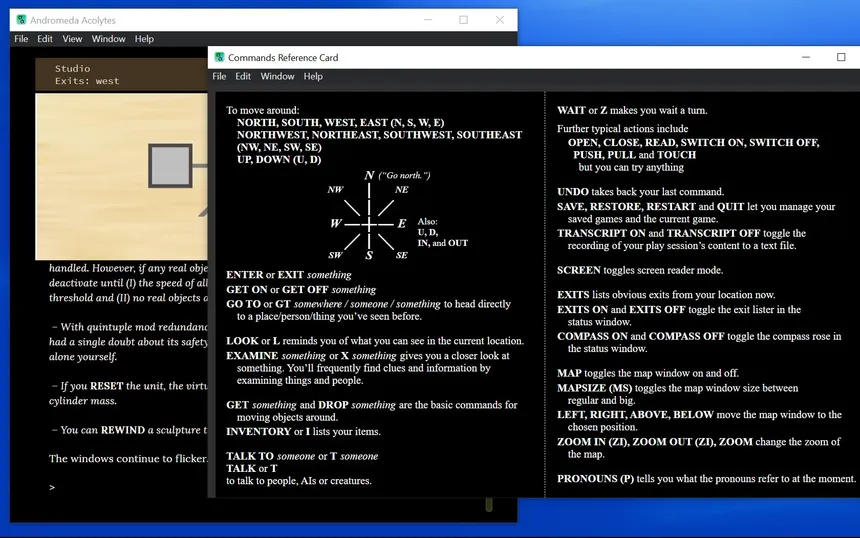This screenshot has height=538, width=860.
Task: Click the 'To move around:' heading
Action: pos(263,110)
